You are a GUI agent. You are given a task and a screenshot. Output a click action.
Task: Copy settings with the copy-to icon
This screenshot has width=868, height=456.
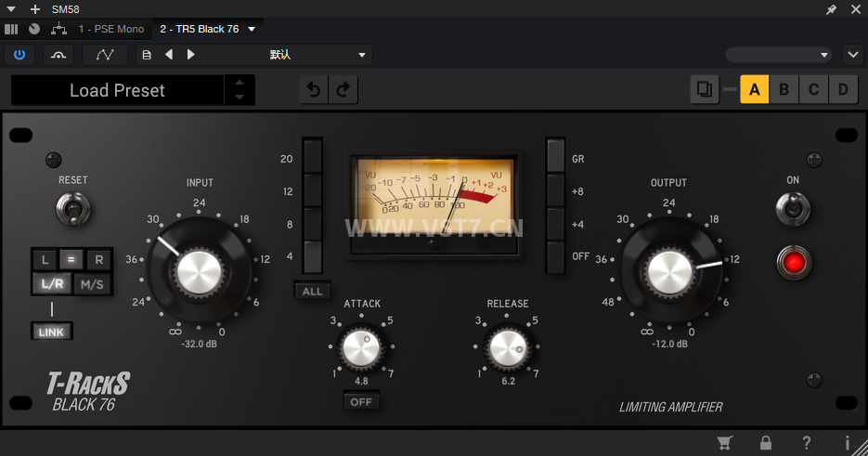pyautogui.click(x=705, y=89)
